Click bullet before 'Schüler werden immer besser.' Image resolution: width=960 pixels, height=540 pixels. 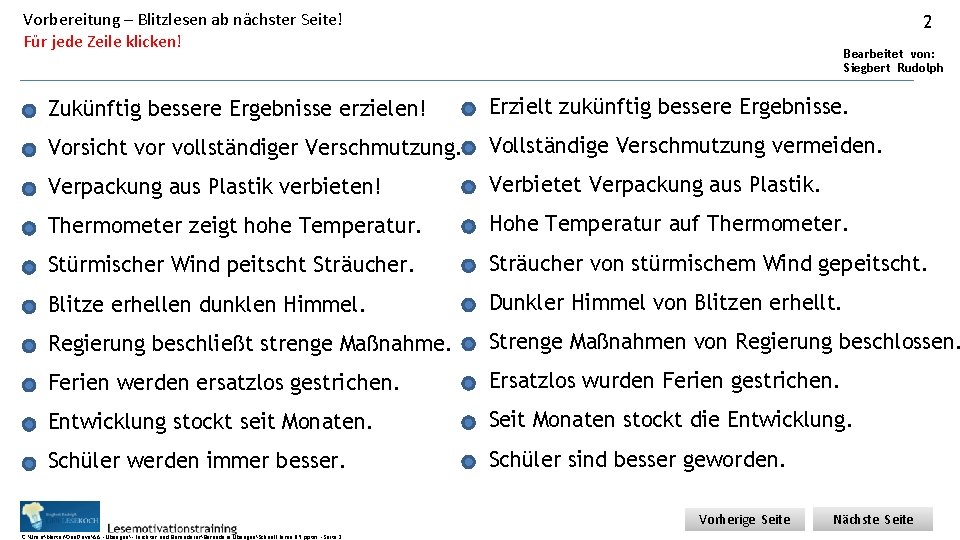click(x=31, y=462)
